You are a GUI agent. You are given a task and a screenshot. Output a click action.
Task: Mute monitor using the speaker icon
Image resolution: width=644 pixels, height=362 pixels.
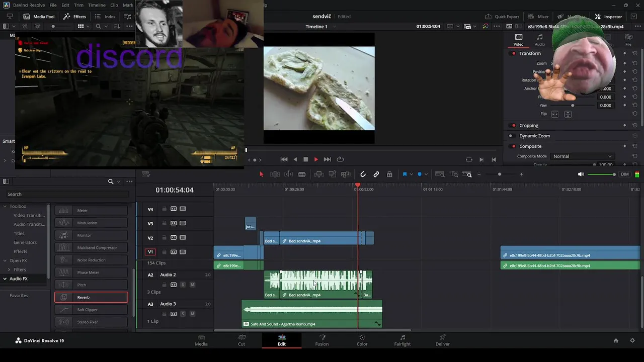point(581,174)
